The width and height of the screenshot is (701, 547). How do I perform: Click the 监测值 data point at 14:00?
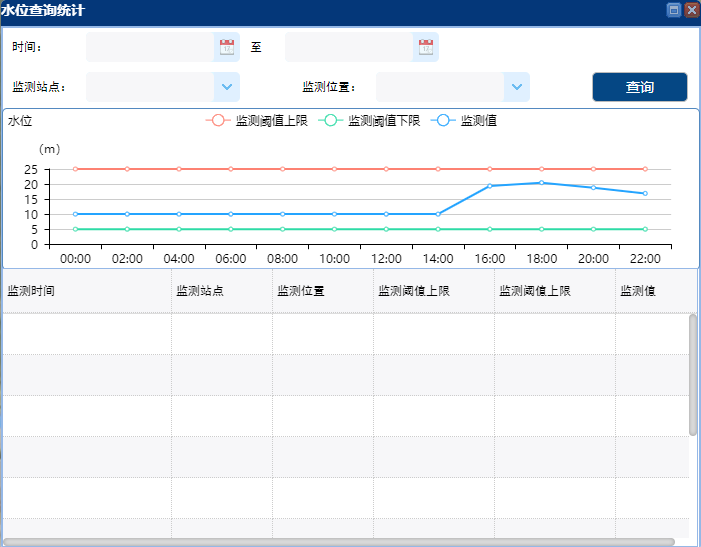point(438,214)
